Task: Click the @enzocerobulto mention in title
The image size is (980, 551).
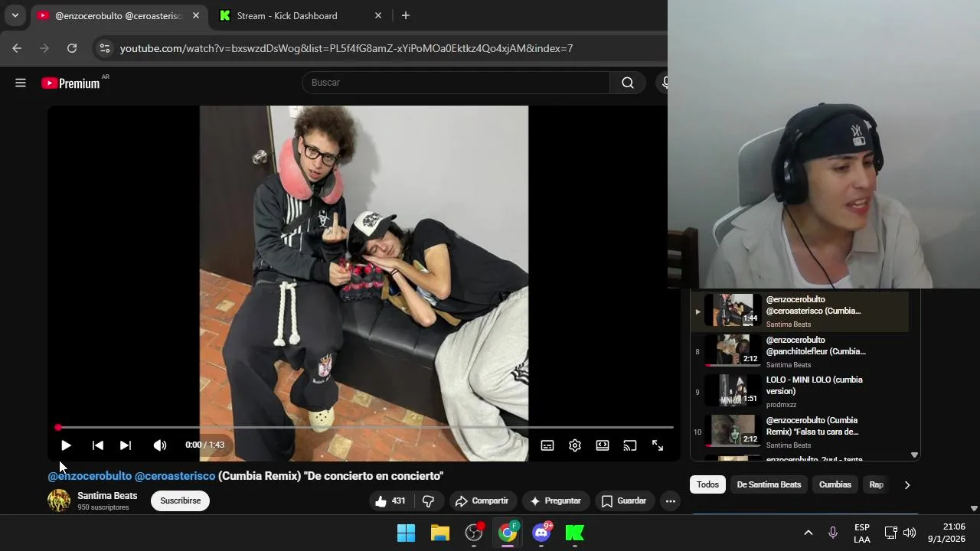Action: (x=90, y=476)
